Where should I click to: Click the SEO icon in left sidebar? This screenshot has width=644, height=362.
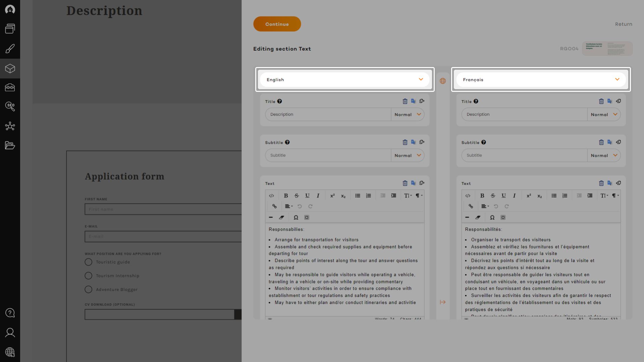coord(10,107)
